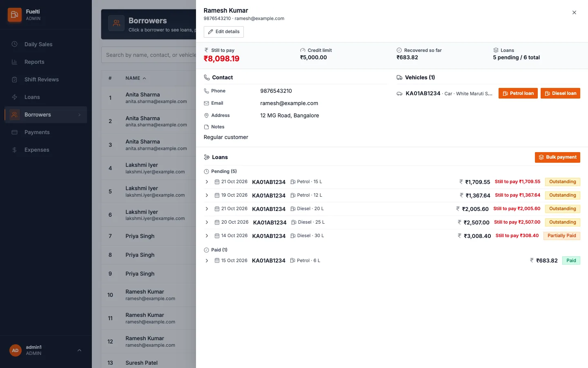
Task: Expand the paid 15 Oct 2026 loan row
Action: 207,260
